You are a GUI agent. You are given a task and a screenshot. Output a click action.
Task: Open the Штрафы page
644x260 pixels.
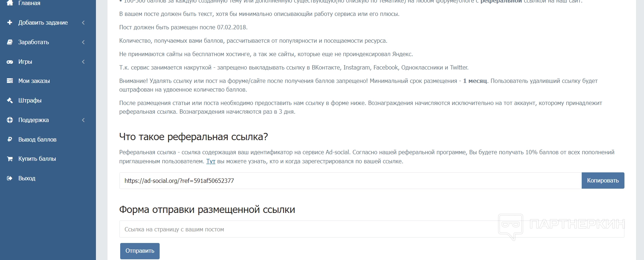tap(30, 100)
